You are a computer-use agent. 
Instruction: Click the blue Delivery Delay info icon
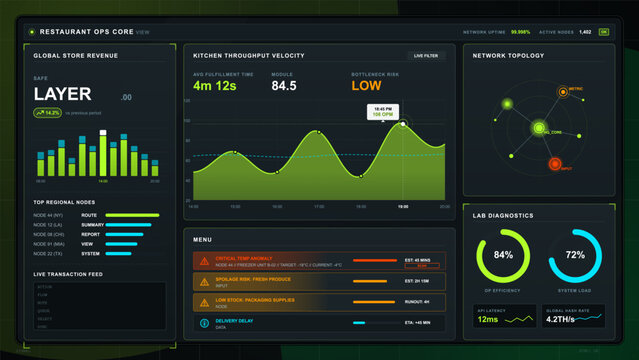(204, 323)
